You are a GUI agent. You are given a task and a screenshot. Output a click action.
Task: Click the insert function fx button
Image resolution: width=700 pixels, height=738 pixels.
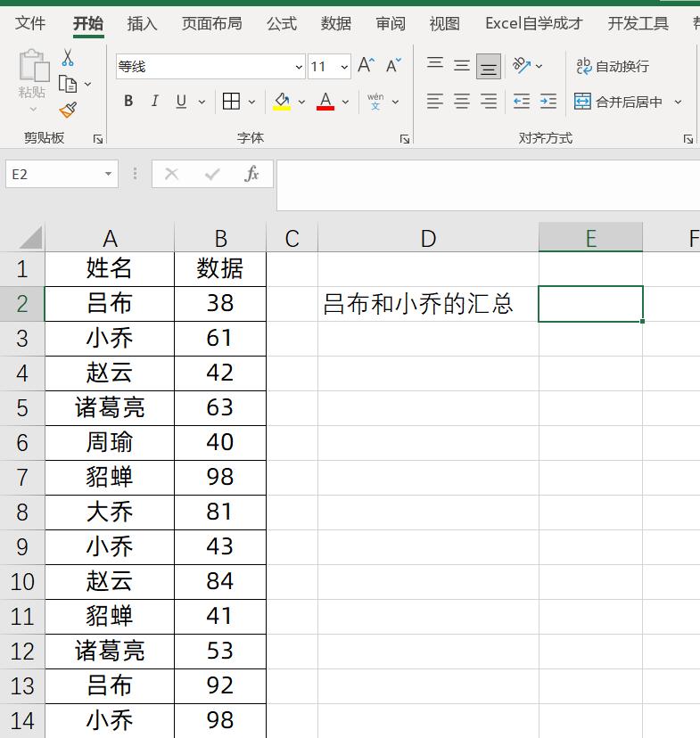coord(251,174)
